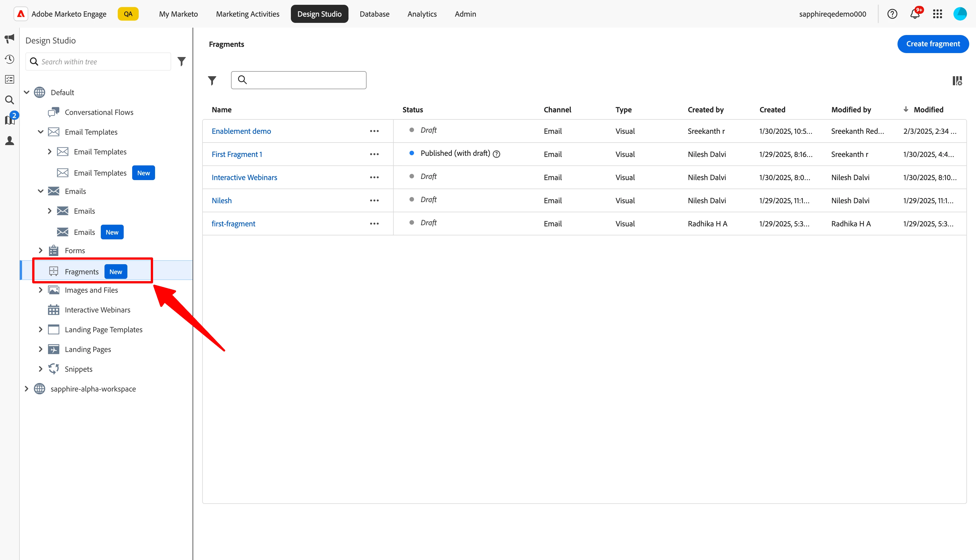Image resolution: width=976 pixels, height=560 pixels.
Task: Collapse the Default workspace node
Action: tap(27, 92)
